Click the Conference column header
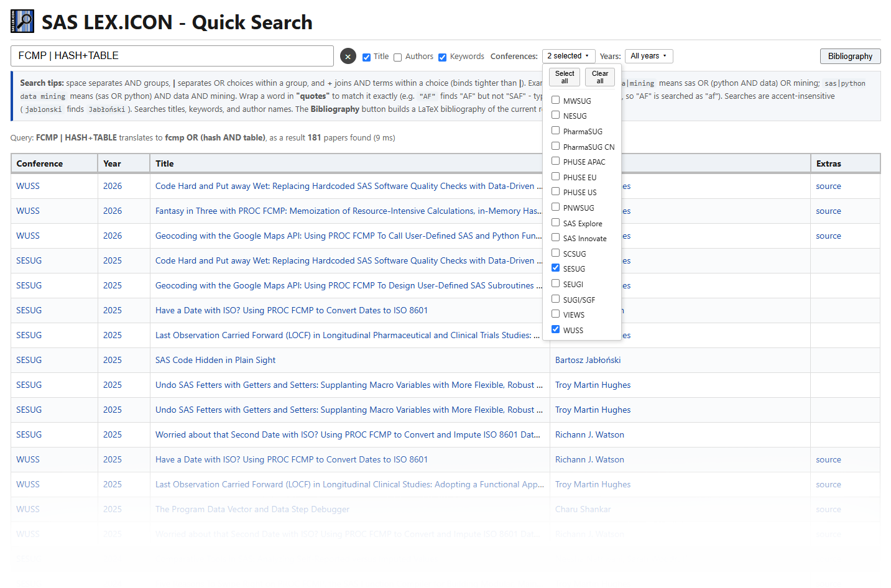The width and height of the screenshot is (891, 588). pos(54,163)
